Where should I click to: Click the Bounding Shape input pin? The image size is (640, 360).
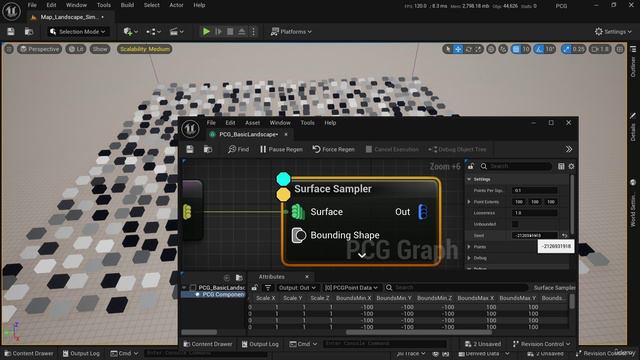point(298,236)
